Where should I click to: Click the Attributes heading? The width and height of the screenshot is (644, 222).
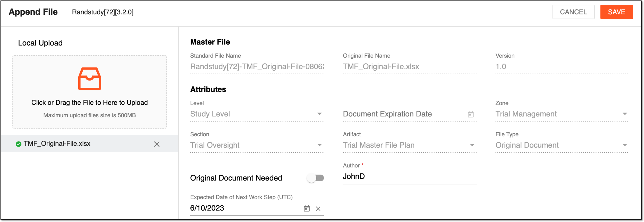[208, 89]
